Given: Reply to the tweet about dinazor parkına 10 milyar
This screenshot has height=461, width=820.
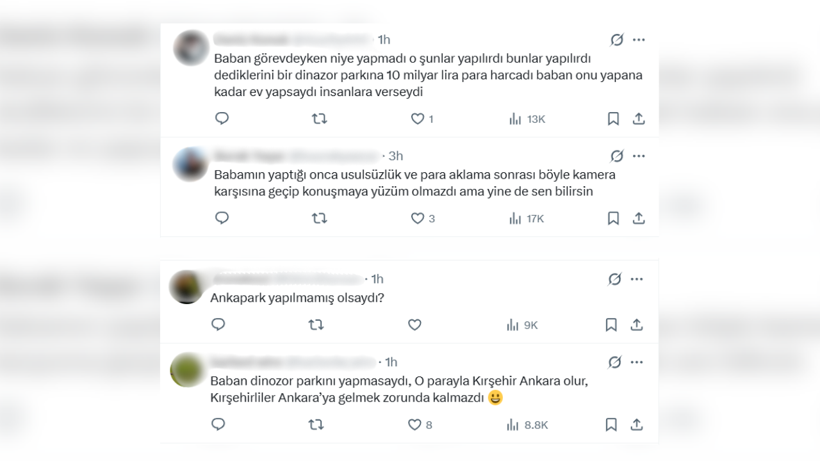Looking at the screenshot, I should pyautogui.click(x=222, y=118).
